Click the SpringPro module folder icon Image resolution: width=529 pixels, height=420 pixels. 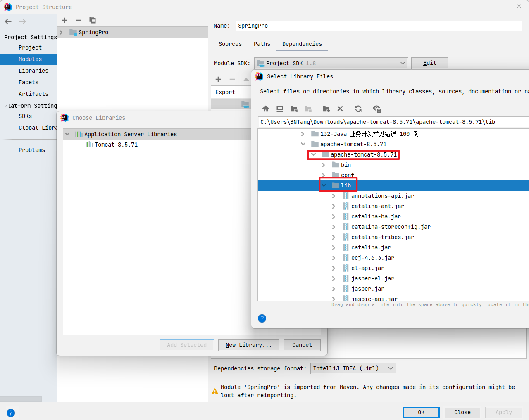coord(73,32)
